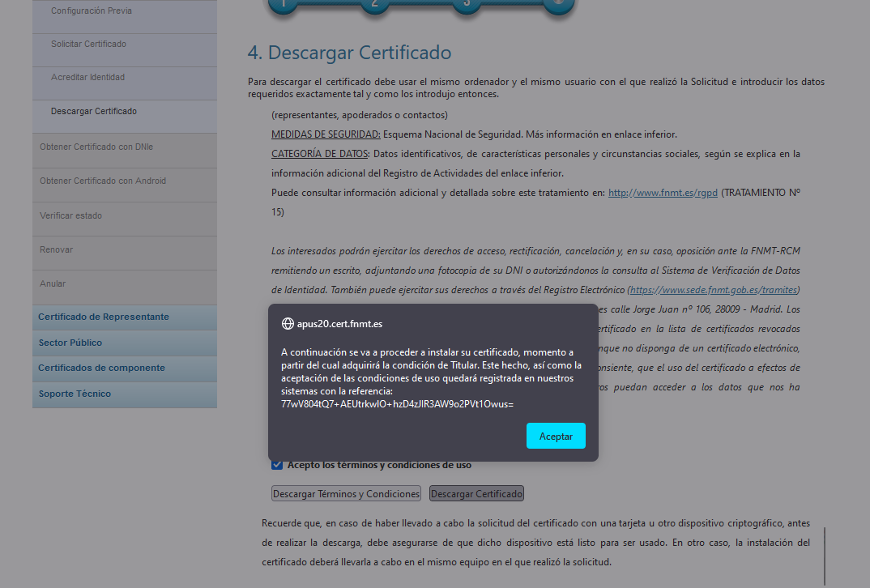
Task: Open Acreditar Identidad sidebar item
Action: (87, 77)
